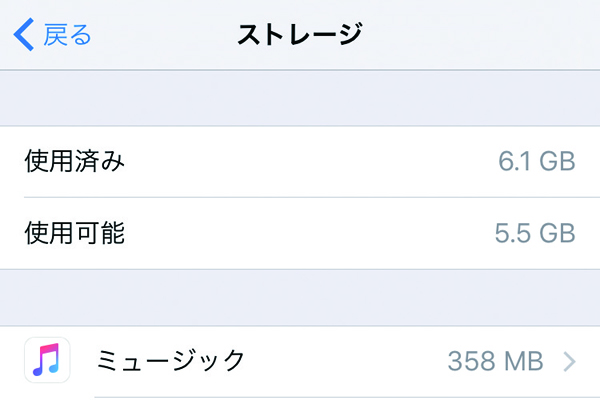This screenshot has width=600, height=400.
Task: Click the gray band above 使用済み row
Action: pyautogui.click(x=300, y=98)
